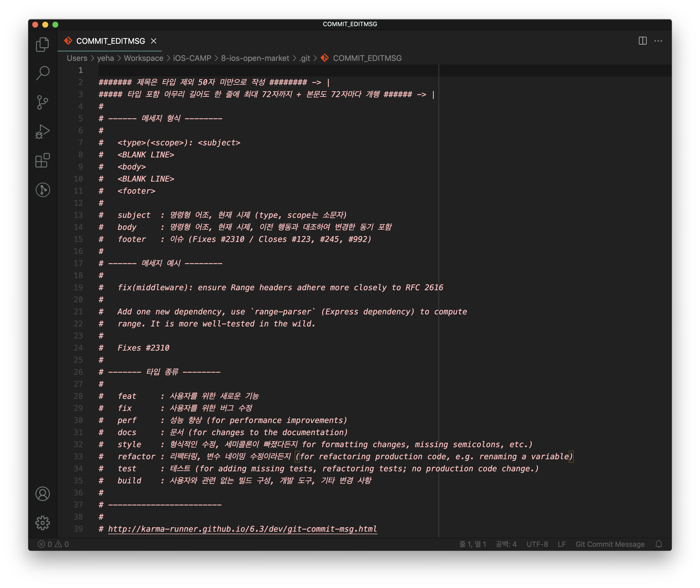Open errors and warnings problems indicator
The image size is (700, 588).
point(53,544)
